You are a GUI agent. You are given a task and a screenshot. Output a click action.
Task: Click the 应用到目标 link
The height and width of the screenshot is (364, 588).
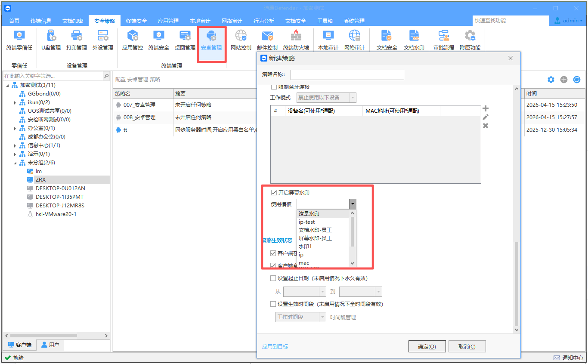tap(275, 347)
